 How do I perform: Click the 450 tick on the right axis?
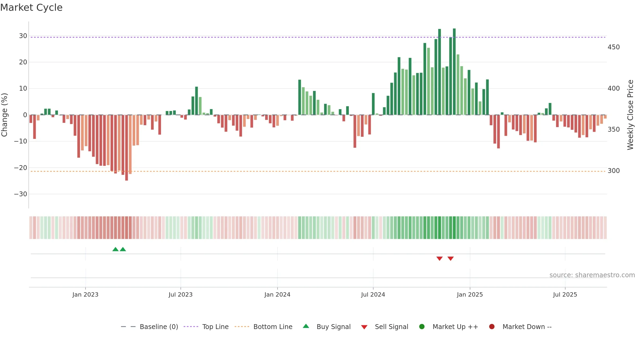point(614,47)
